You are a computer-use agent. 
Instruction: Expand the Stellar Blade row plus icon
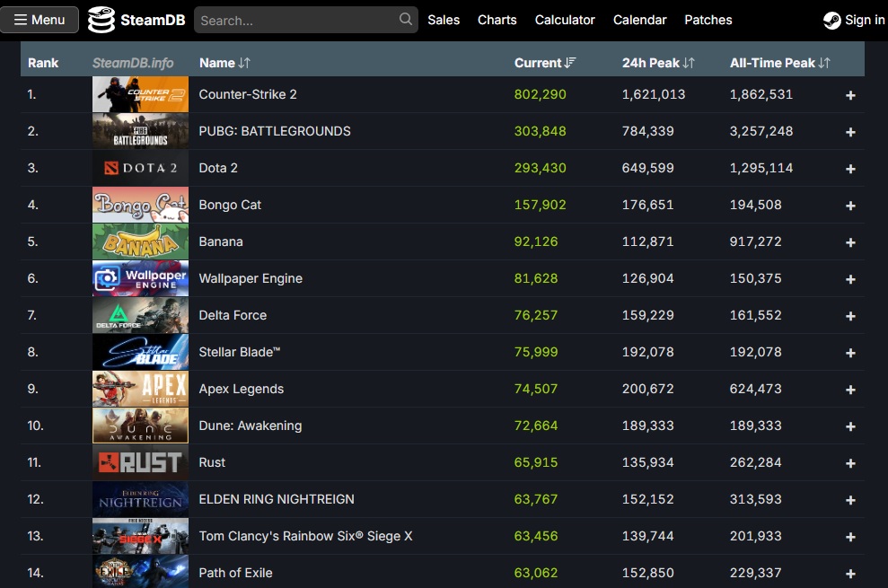click(x=850, y=353)
